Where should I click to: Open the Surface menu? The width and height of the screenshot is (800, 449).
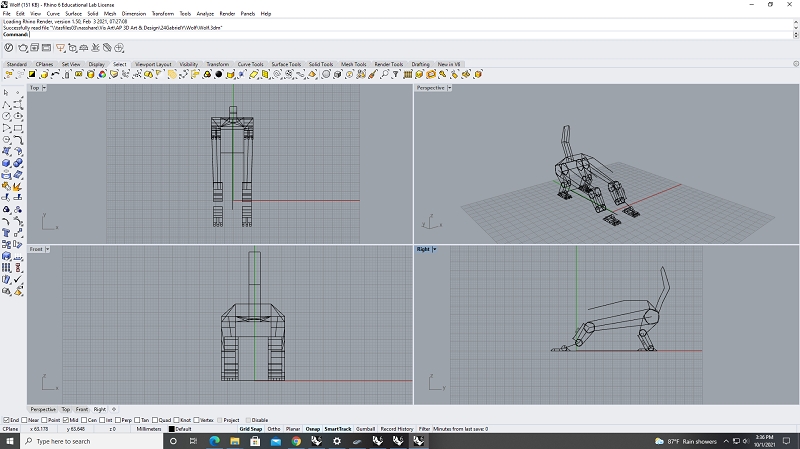[x=73, y=14]
